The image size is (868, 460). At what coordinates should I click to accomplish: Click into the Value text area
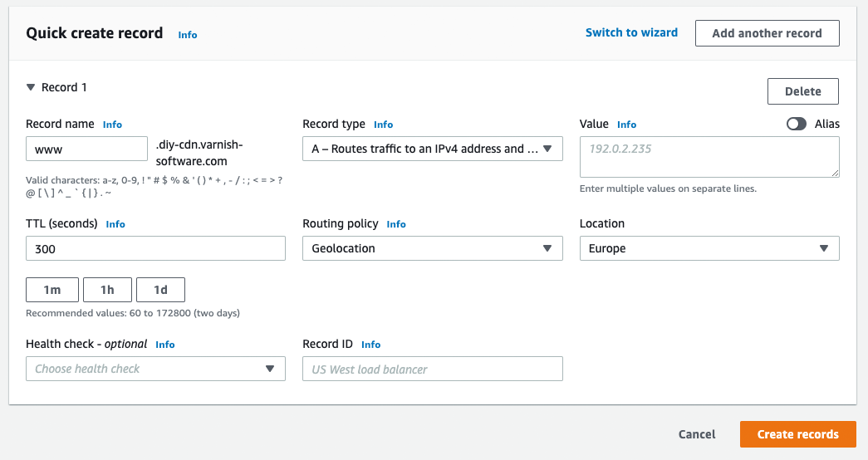click(709, 157)
